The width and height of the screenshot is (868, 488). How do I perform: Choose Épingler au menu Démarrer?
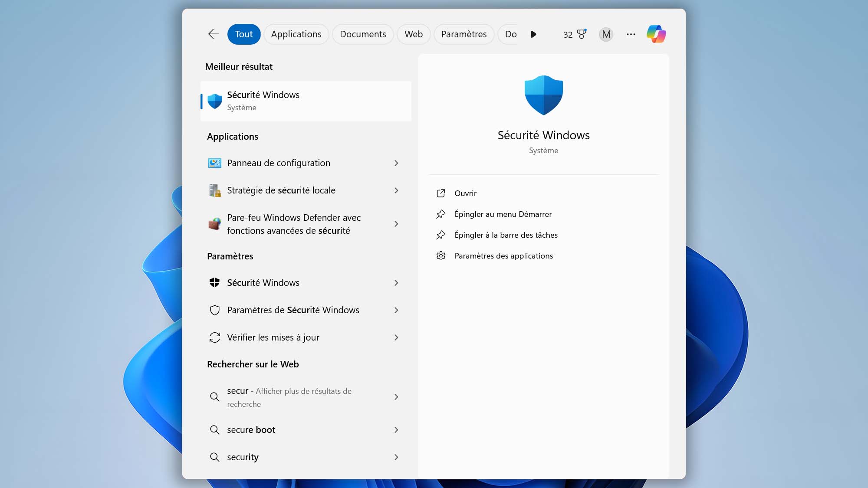tap(543, 214)
